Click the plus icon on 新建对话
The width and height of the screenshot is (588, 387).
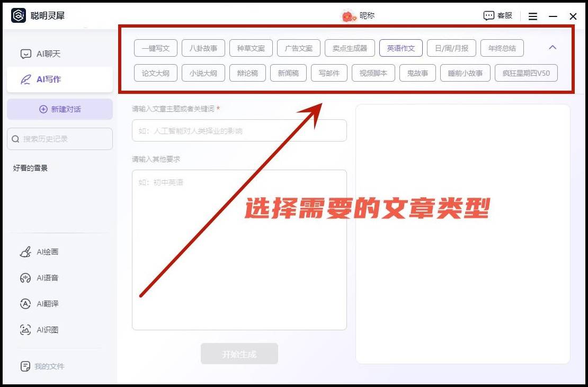43,109
